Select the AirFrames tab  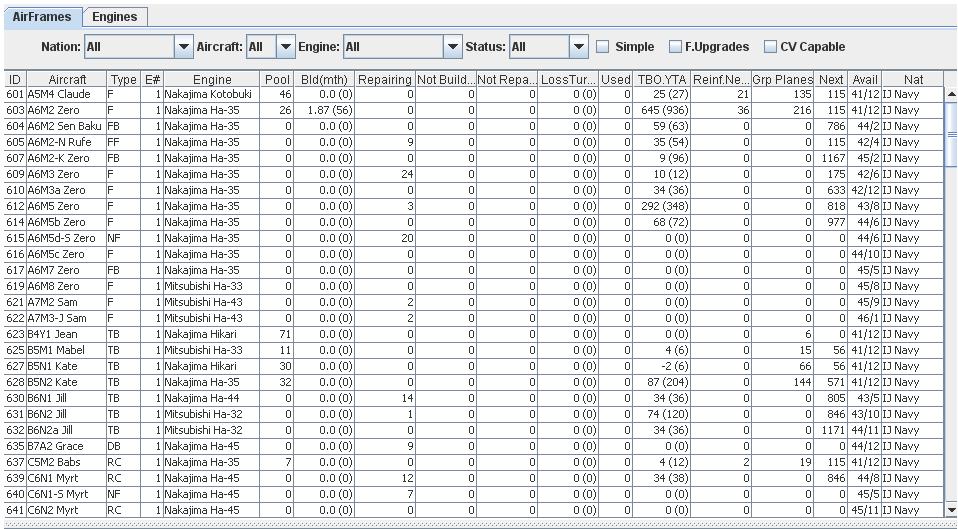[42, 17]
